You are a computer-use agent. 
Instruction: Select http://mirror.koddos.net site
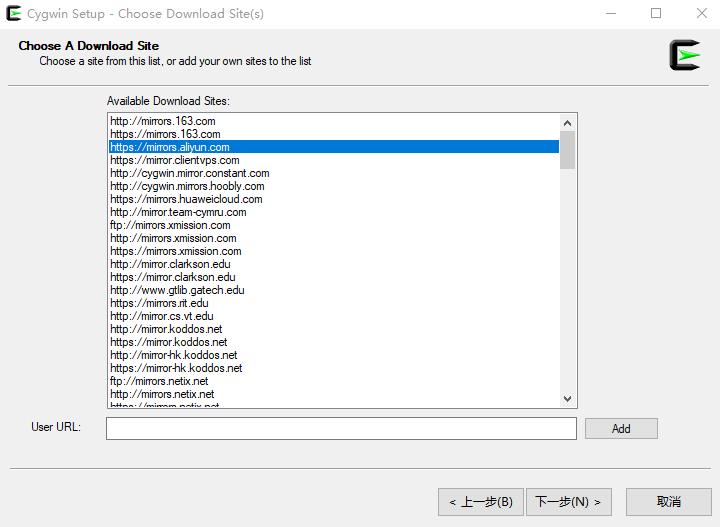pos(334,329)
